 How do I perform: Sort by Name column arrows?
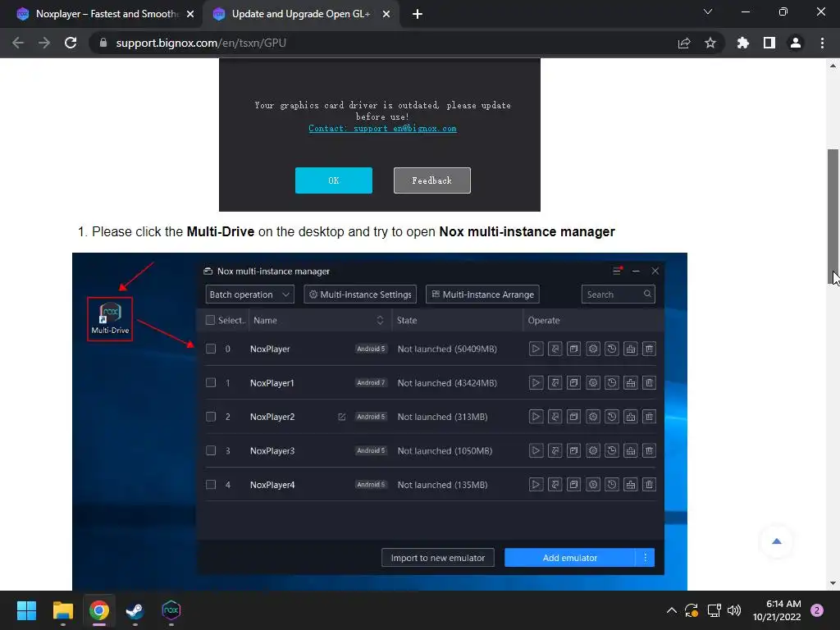380,321
